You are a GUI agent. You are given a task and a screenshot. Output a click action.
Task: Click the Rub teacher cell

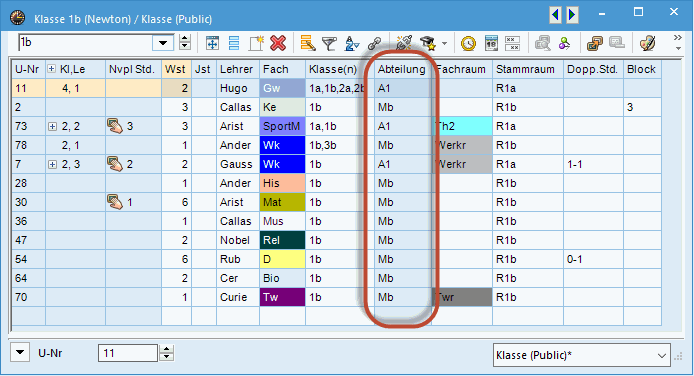(238, 259)
